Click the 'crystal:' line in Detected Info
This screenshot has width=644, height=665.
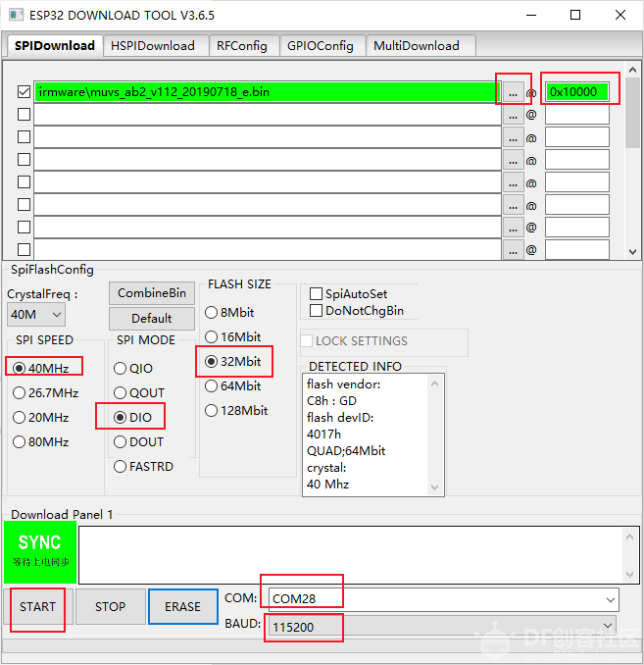pos(326,468)
